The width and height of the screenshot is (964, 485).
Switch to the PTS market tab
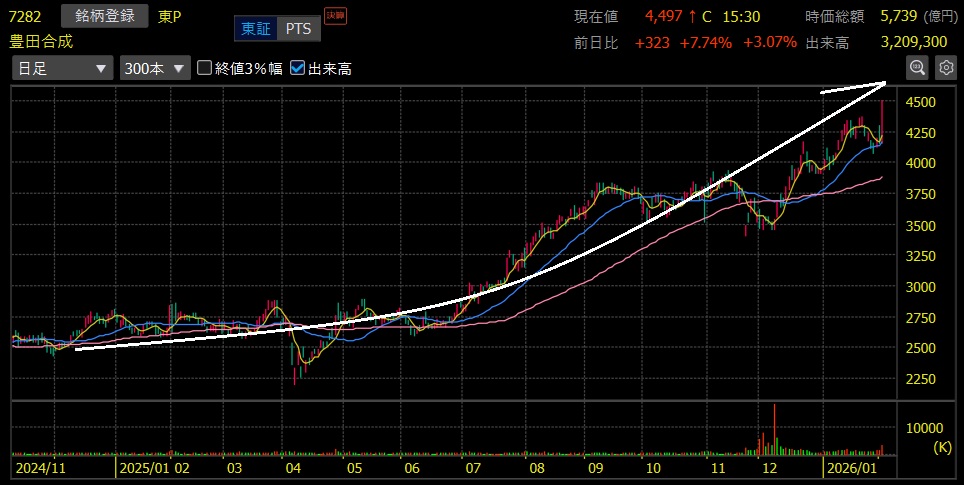pyautogui.click(x=298, y=29)
